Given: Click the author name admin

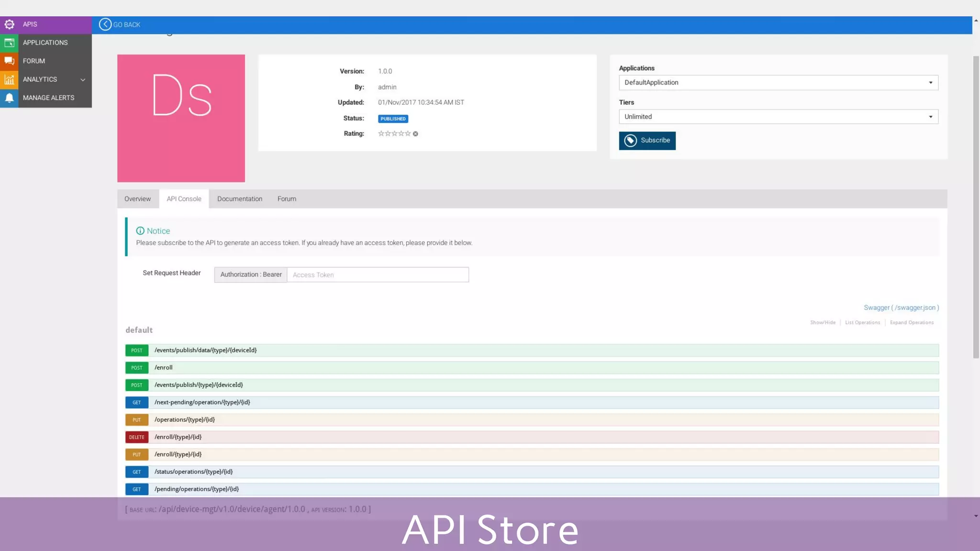Looking at the screenshot, I should (387, 87).
